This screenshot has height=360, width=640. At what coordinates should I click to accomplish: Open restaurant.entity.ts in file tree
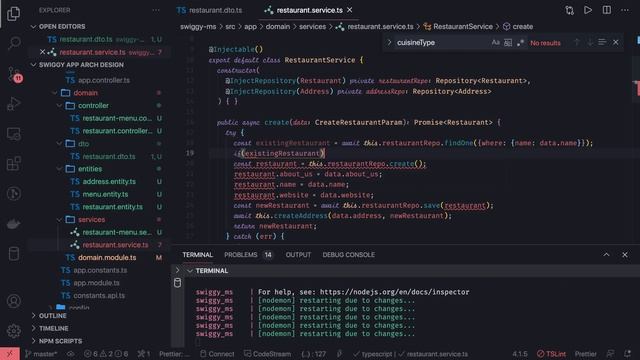click(113, 207)
